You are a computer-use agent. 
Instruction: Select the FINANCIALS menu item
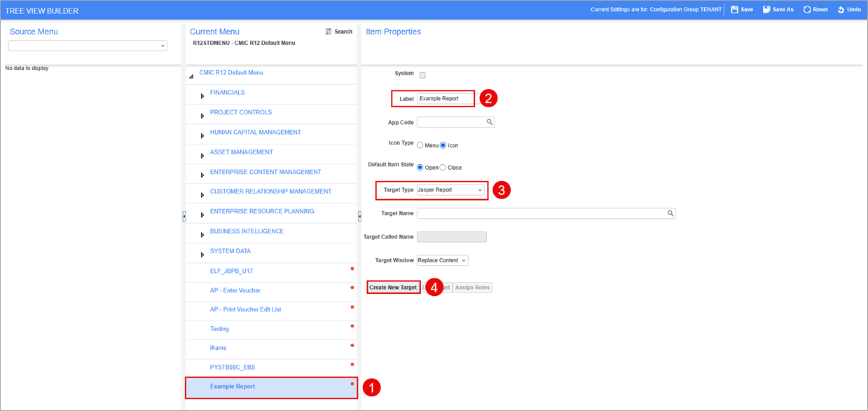pyautogui.click(x=227, y=93)
